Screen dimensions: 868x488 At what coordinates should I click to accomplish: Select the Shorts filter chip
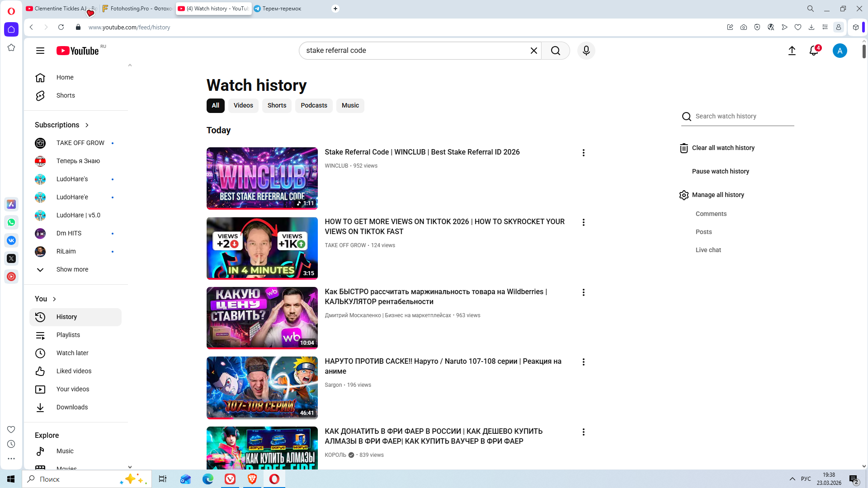[277, 105]
